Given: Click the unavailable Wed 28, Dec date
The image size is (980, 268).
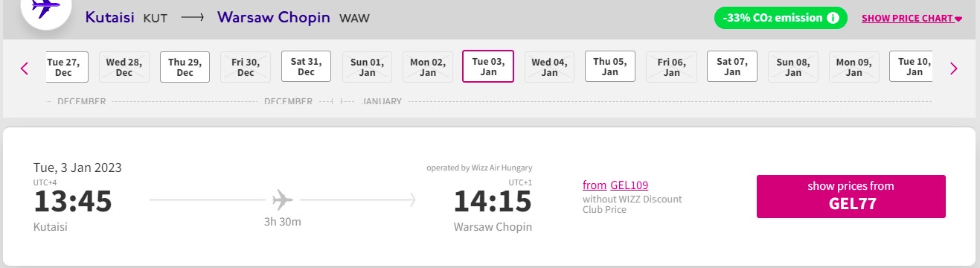Looking at the screenshot, I should (124, 66).
